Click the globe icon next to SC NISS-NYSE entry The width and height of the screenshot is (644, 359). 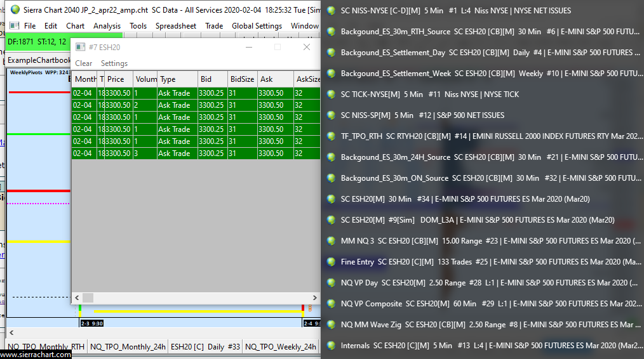pos(331,11)
